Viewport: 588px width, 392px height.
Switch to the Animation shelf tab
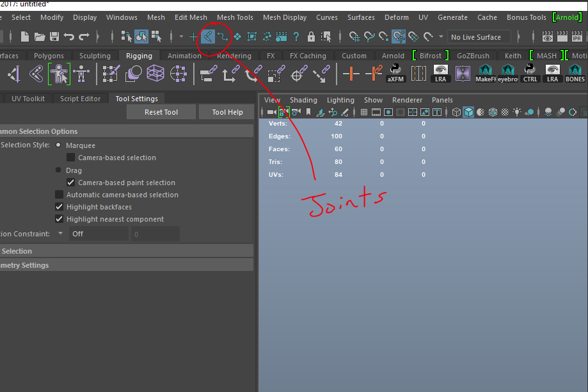coord(184,56)
